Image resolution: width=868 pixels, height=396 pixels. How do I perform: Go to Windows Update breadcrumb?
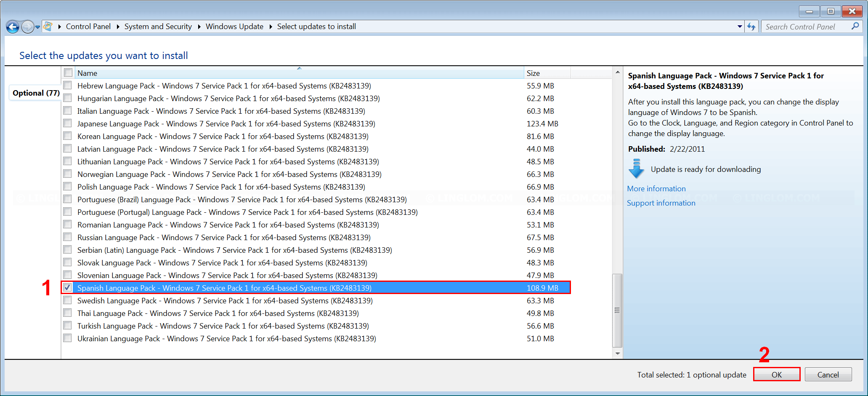(234, 27)
